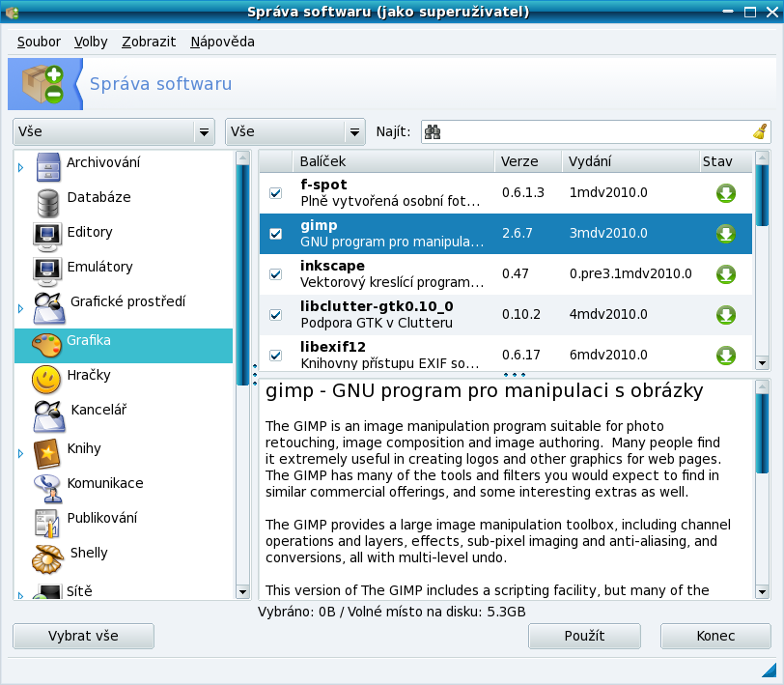Uncheck the inkscape package checkbox
The image size is (784, 685).
pos(275,274)
